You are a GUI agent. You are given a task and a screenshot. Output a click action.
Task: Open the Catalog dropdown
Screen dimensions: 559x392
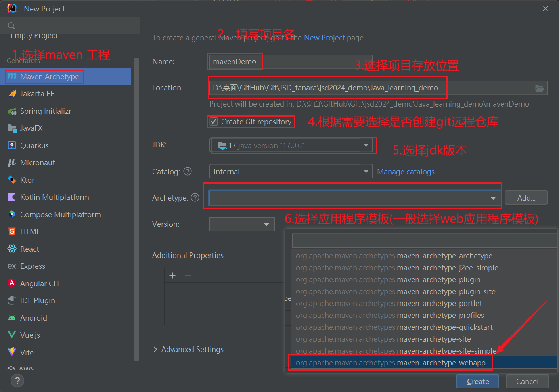[x=291, y=172]
